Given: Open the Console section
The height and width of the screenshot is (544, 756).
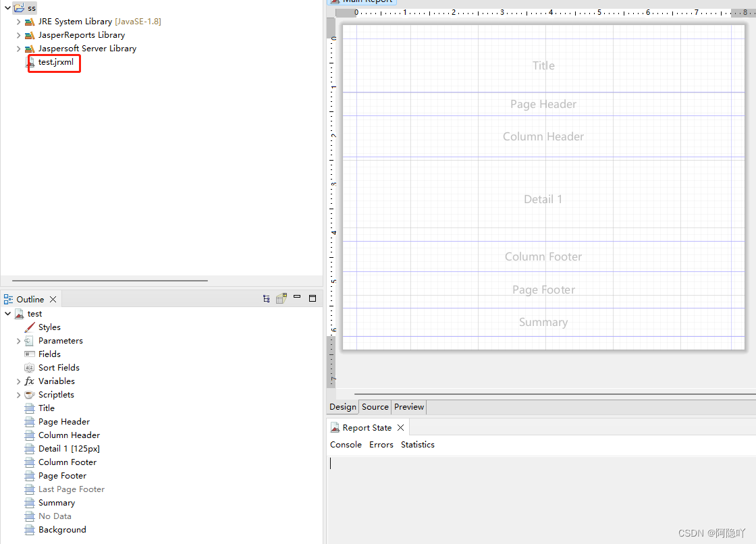Looking at the screenshot, I should (x=346, y=445).
